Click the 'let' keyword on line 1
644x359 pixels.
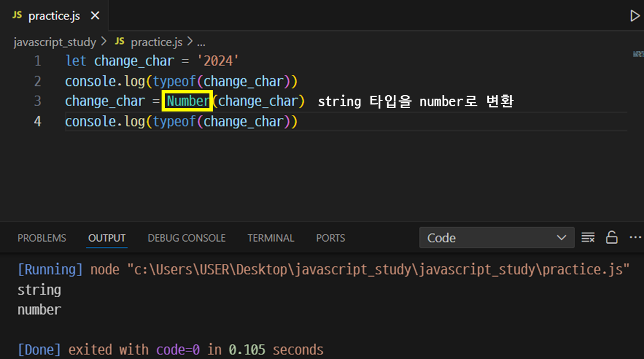[x=76, y=61]
